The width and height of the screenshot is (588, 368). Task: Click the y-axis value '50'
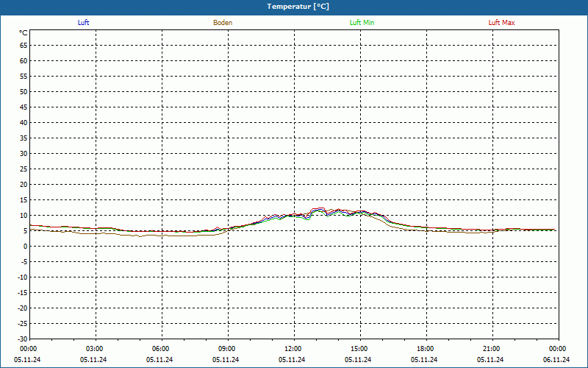coord(24,91)
